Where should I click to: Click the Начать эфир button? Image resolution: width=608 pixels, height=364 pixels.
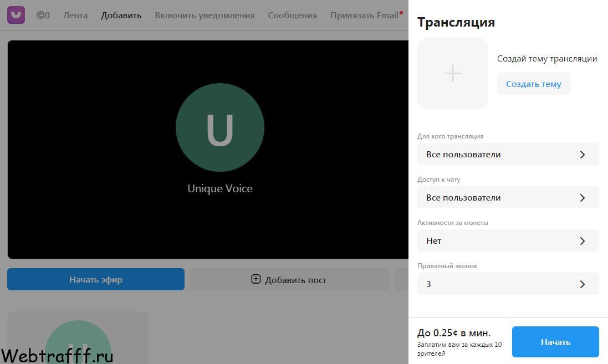(96, 279)
